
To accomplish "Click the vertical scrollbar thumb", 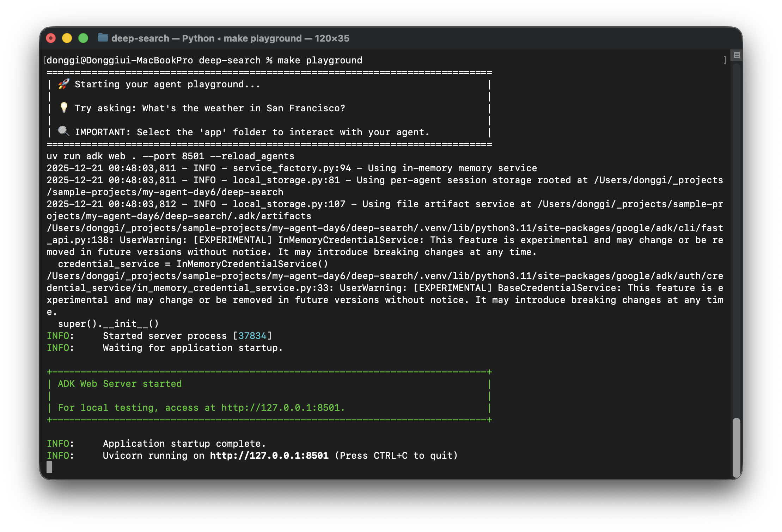I will pos(736,447).
